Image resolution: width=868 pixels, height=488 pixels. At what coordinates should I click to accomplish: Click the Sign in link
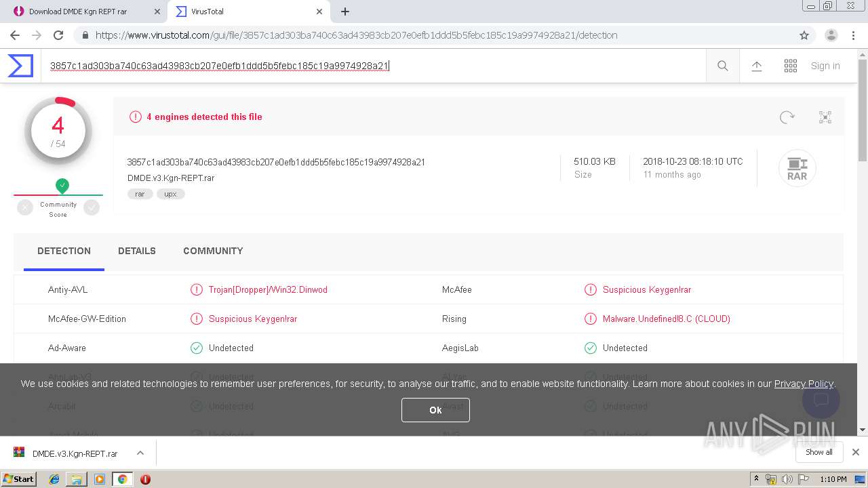tap(825, 66)
